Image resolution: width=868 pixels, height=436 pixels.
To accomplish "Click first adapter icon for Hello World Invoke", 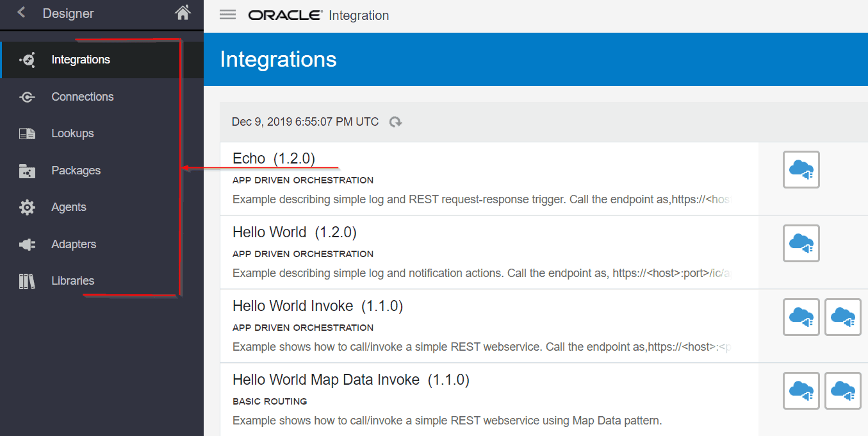I will 801,317.
